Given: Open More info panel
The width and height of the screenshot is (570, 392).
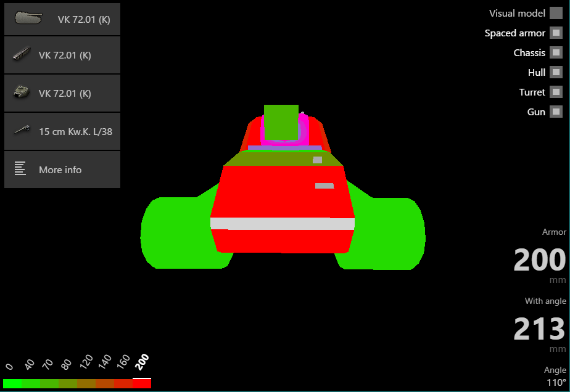Looking at the screenshot, I should [62, 169].
